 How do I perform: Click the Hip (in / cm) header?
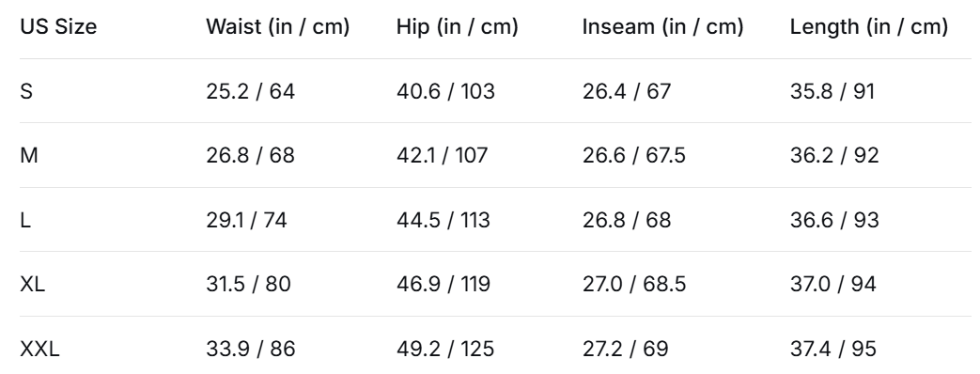point(457,27)
